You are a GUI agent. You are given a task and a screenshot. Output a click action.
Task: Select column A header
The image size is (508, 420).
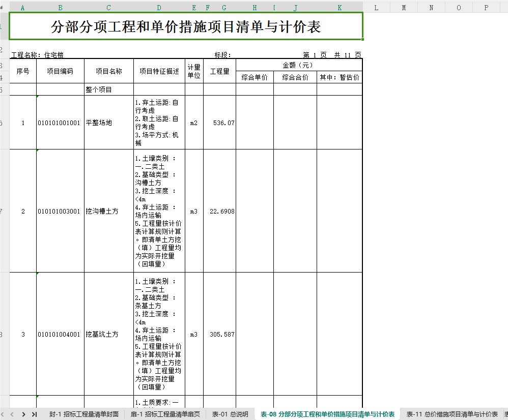pos(23,8)
